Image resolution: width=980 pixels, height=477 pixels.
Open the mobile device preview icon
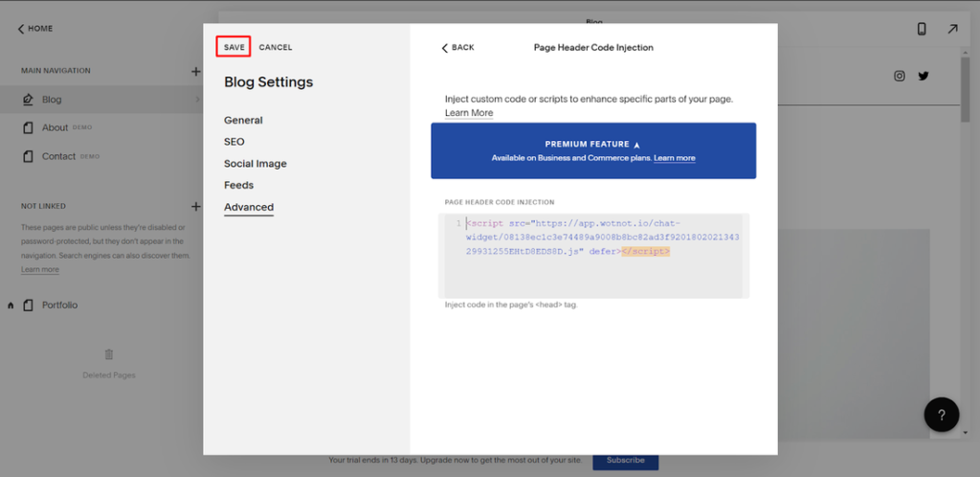click(x=922, y=29)
